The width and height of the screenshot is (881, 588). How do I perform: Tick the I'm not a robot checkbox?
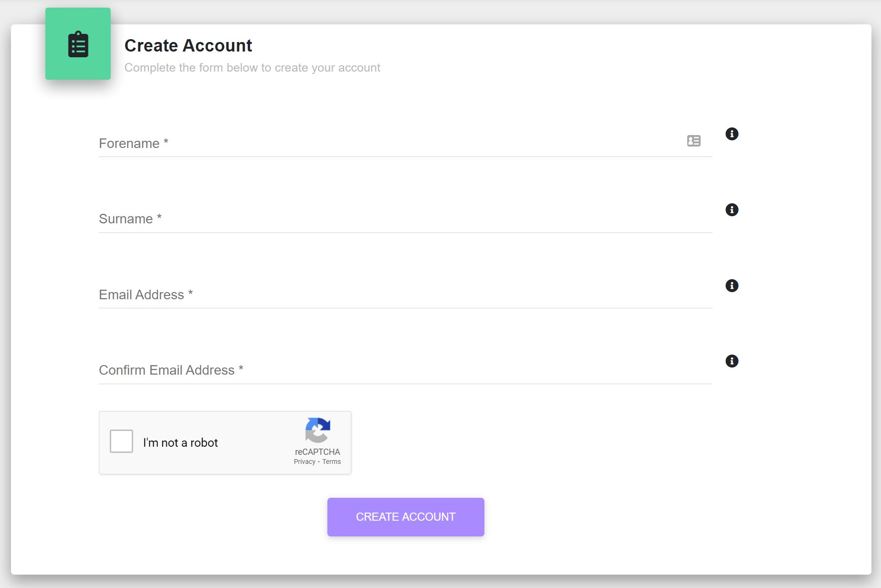tap(121, 441)
